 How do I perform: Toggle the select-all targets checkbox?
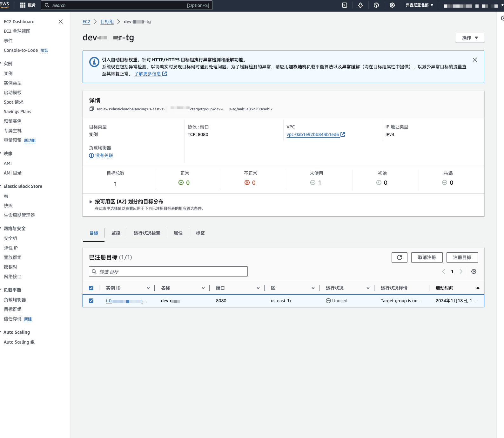91,288
